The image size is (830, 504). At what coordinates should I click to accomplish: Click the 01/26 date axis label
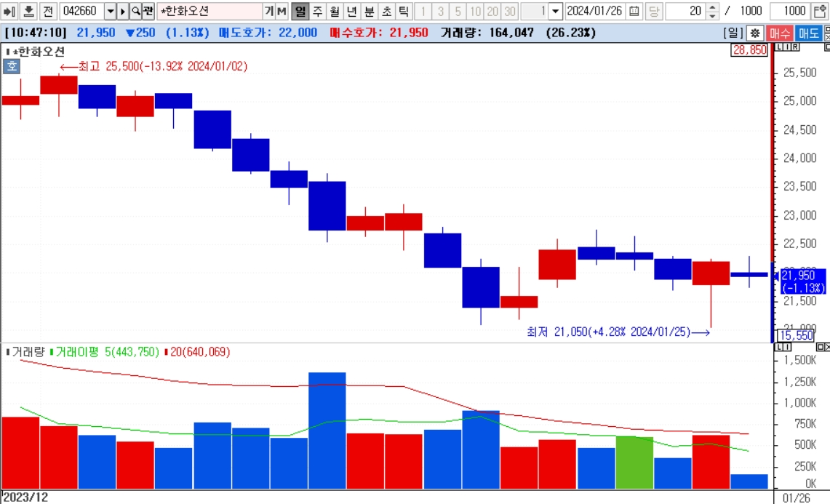click(796, 497)
